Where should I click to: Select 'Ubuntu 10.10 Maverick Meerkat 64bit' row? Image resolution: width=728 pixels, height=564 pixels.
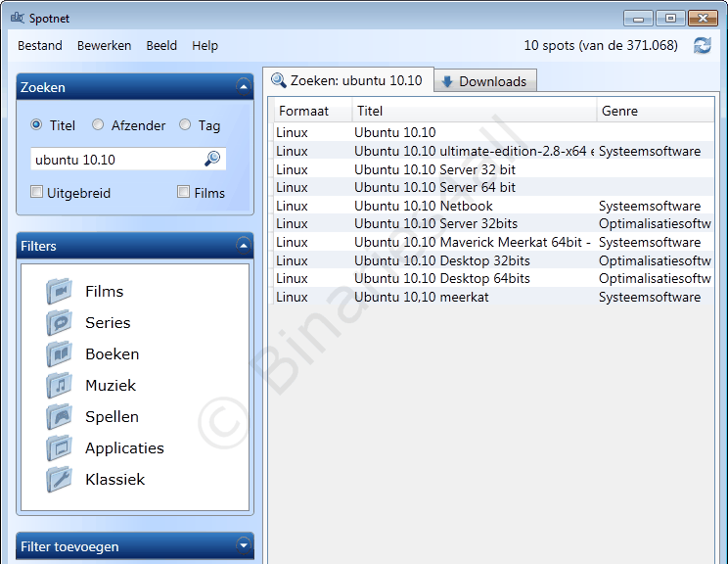[493, 242]
